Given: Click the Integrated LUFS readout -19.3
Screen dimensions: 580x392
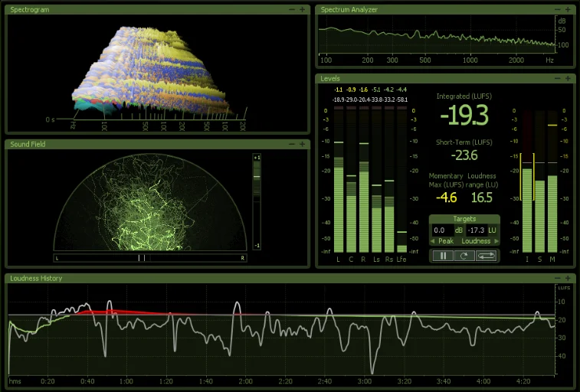Looking at the screenshot, I should (x=464, y=116).
